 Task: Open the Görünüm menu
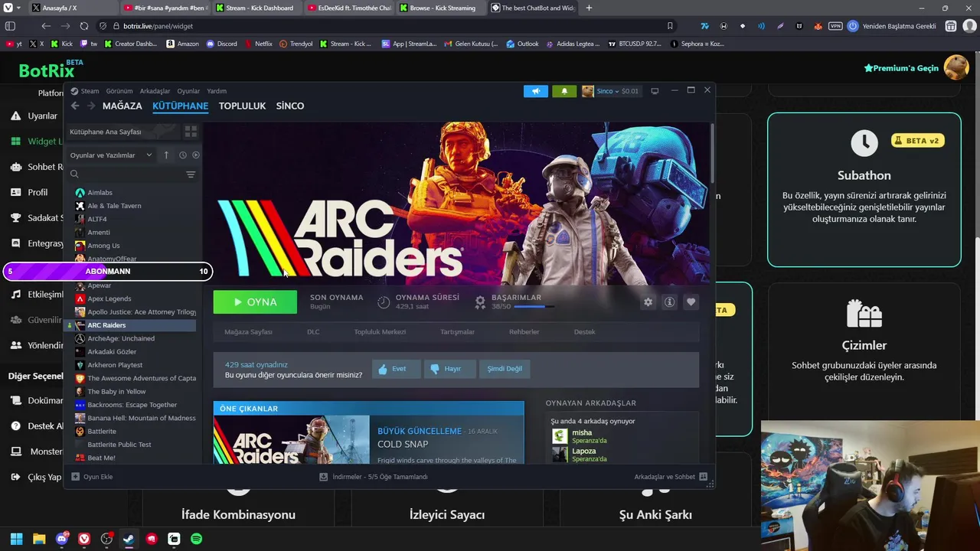click(119, 91)
